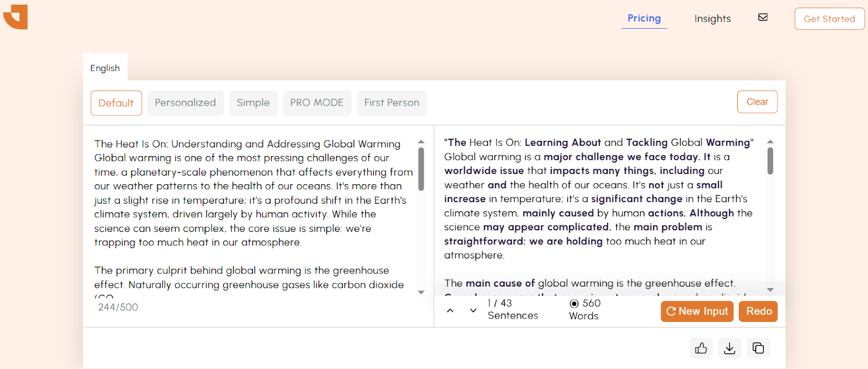The height and width of the screenshot is (369, 868).
Task: Download the paraphrased output
Action: [730, 348]
